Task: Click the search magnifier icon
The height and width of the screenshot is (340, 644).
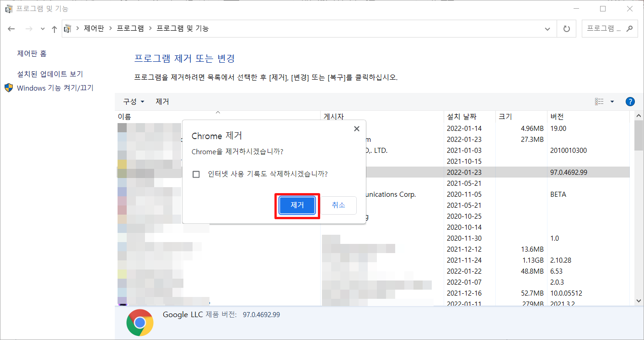Action: click(x=629, y=28)
